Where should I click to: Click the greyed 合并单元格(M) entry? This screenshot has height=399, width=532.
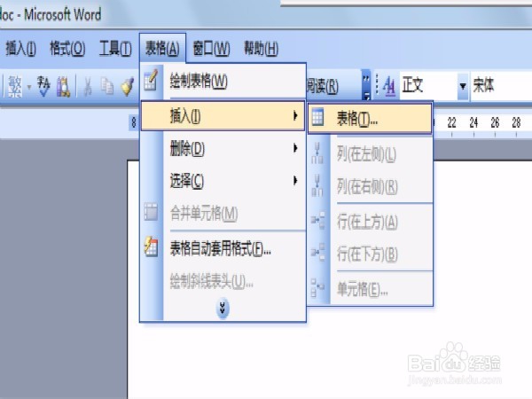pyautogui.click(x=223, y=213)
